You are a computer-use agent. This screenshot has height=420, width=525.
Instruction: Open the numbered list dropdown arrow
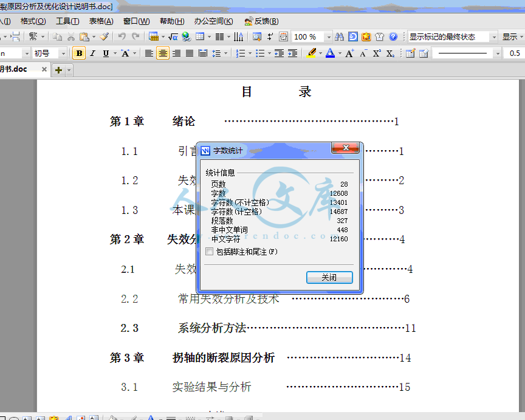click(250, 53)
